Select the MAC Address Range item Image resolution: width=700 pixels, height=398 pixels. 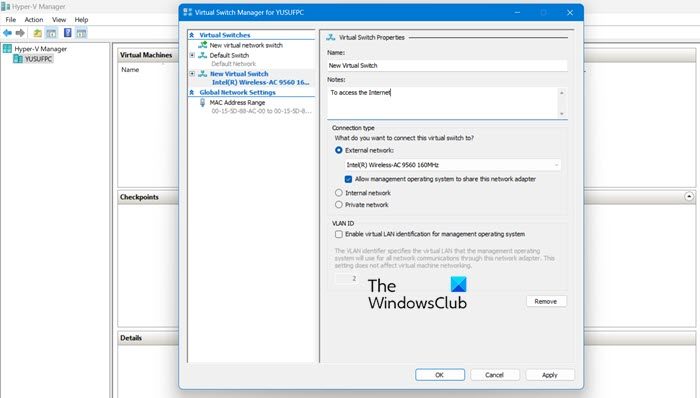(238, 103)
